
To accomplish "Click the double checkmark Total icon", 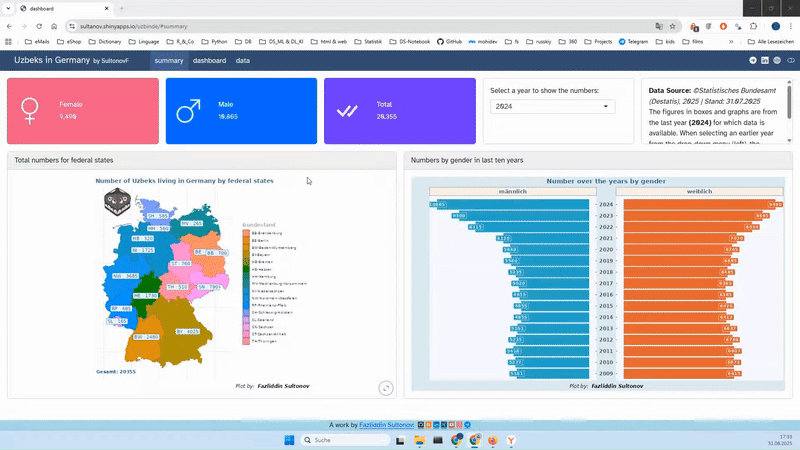I will coord(347,111).
